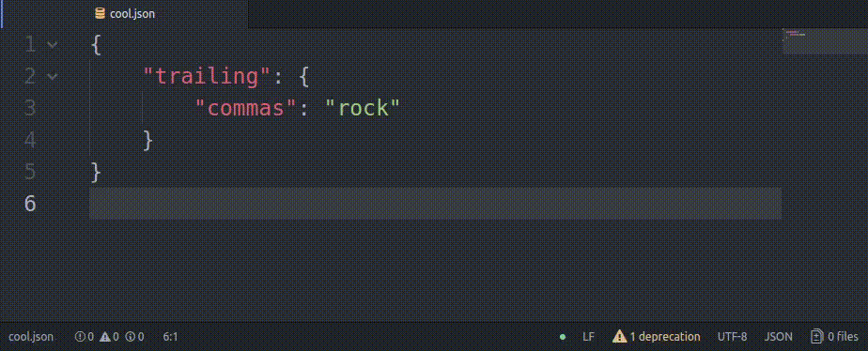This screenshot has width=868, height=351.
Task: Open linter errors count in status bar
Action: click(85, 336)
